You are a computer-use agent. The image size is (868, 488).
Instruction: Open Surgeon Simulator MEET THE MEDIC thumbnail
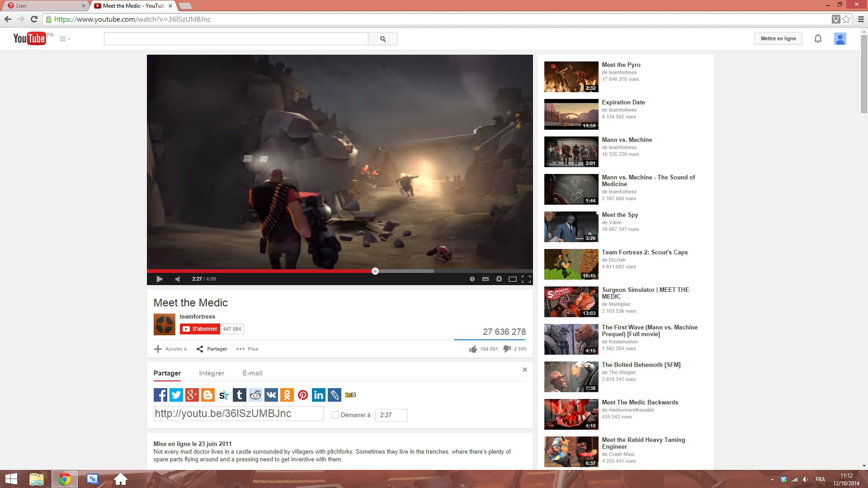[x=571, y=302]
